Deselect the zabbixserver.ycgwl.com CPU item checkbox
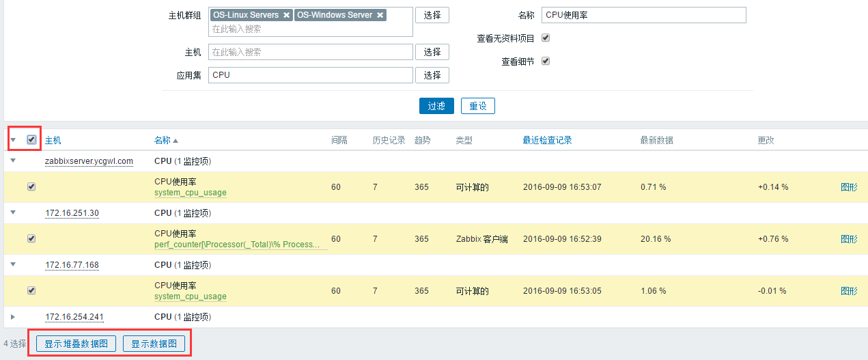The width and height of the screenshot is (868, 360). click(31, 186)
